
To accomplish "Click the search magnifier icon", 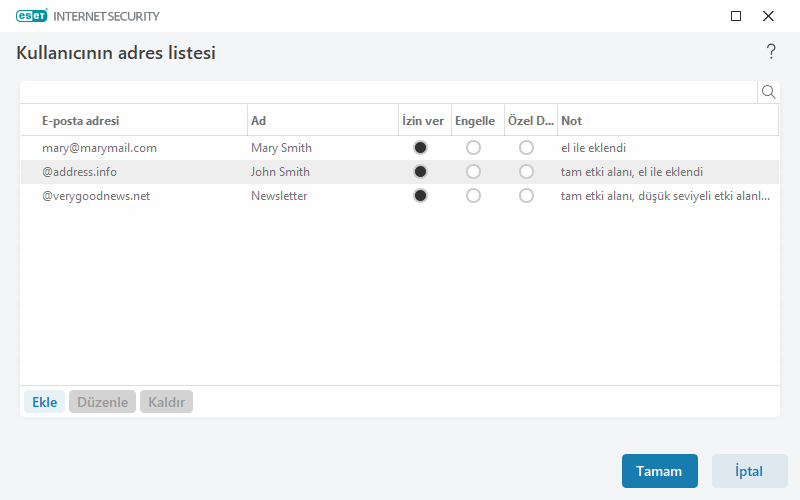I will click(769, 92).
